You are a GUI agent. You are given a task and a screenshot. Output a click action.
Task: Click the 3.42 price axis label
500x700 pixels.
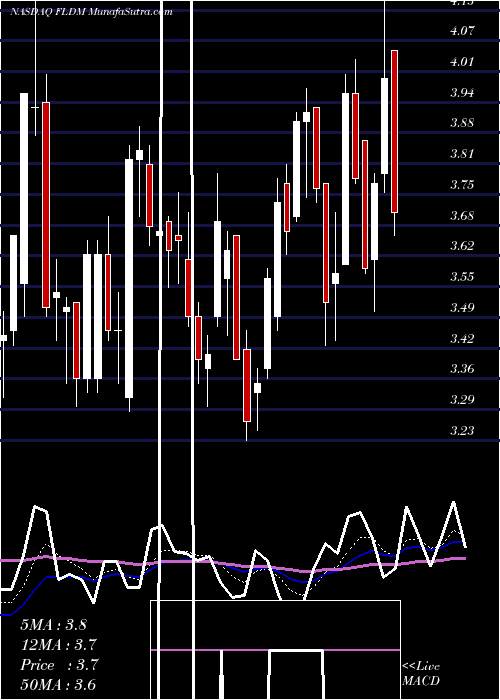click(462, 338)
